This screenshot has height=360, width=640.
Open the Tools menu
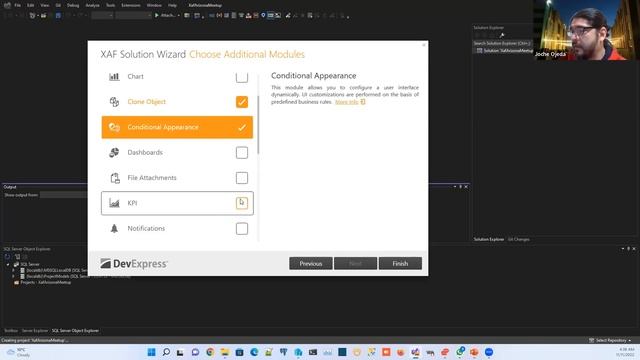110,5
